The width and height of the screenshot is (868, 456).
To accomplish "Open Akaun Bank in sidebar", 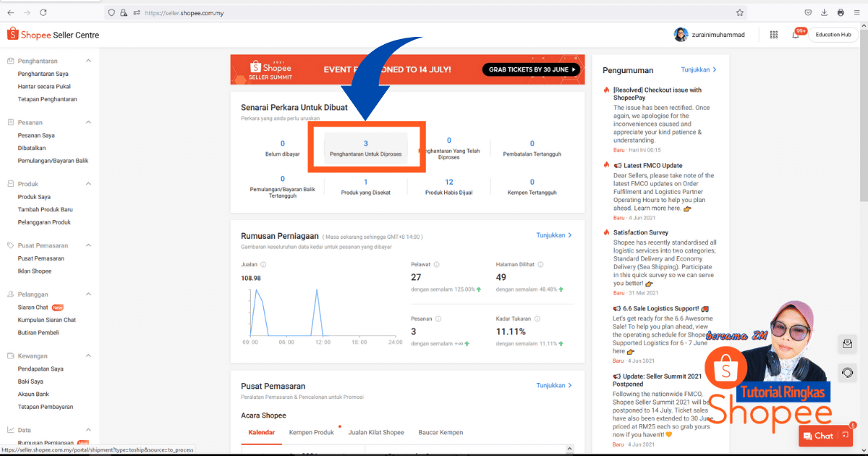I will (33, 394).
